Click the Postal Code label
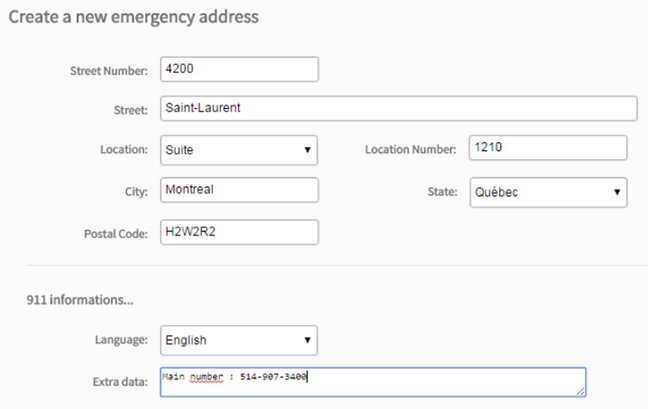 pyautogui.click(x=116, y=234)
